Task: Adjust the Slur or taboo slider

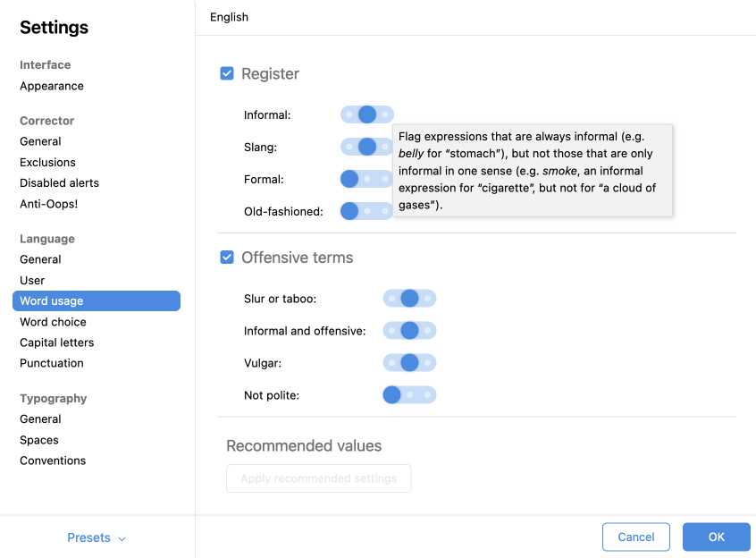Action: pos(409,299)
